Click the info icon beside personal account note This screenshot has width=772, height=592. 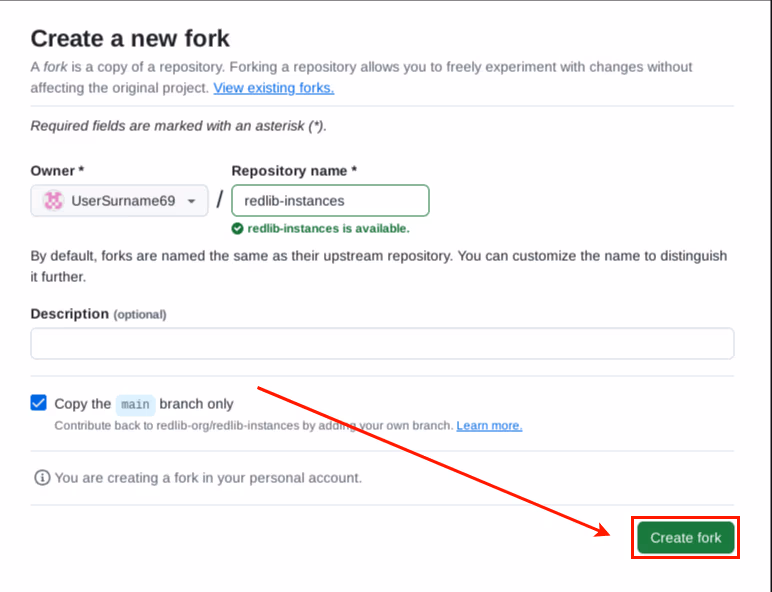click(42, 478)
